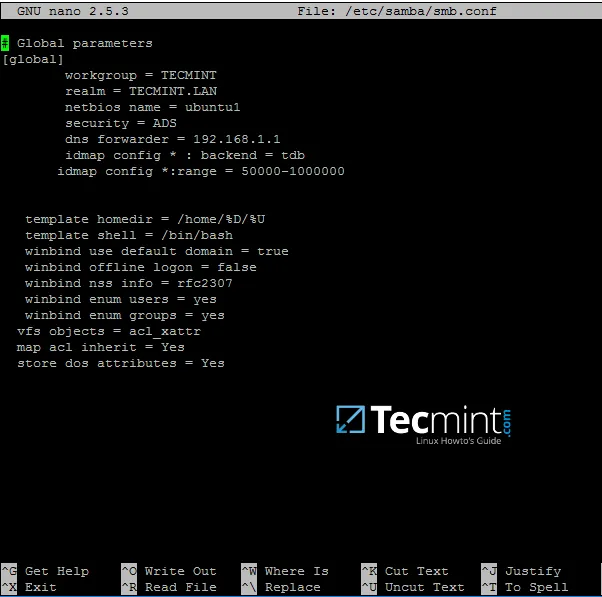Click the ^J Justify shortcut
This screenshot has width=602, height=597.
[x=521, y=571]
